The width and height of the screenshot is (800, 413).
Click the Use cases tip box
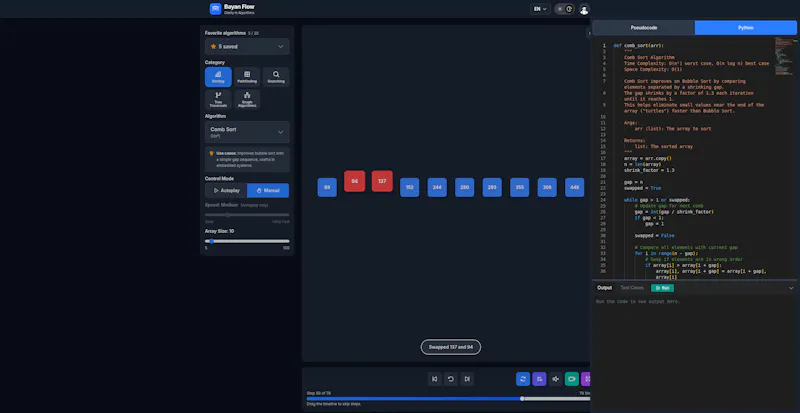(247, 160)
